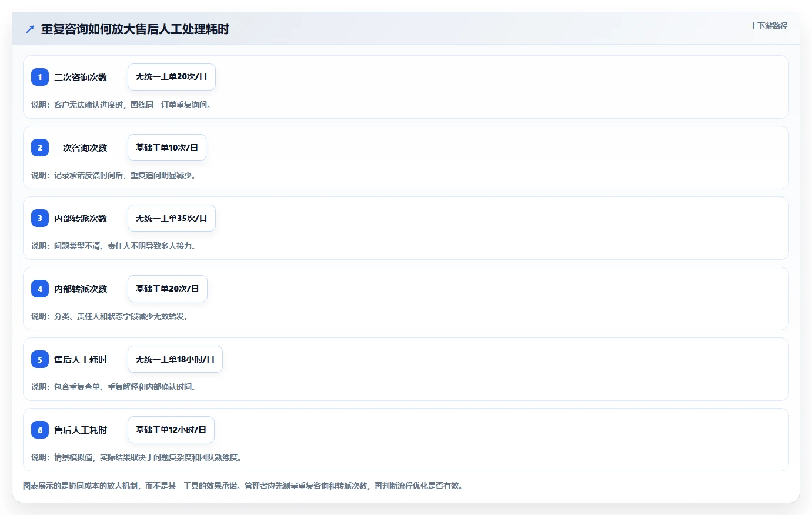Click the arrow icon beside the title
Image resolution: width=812 pixels, height=515 pixels.
30,29
